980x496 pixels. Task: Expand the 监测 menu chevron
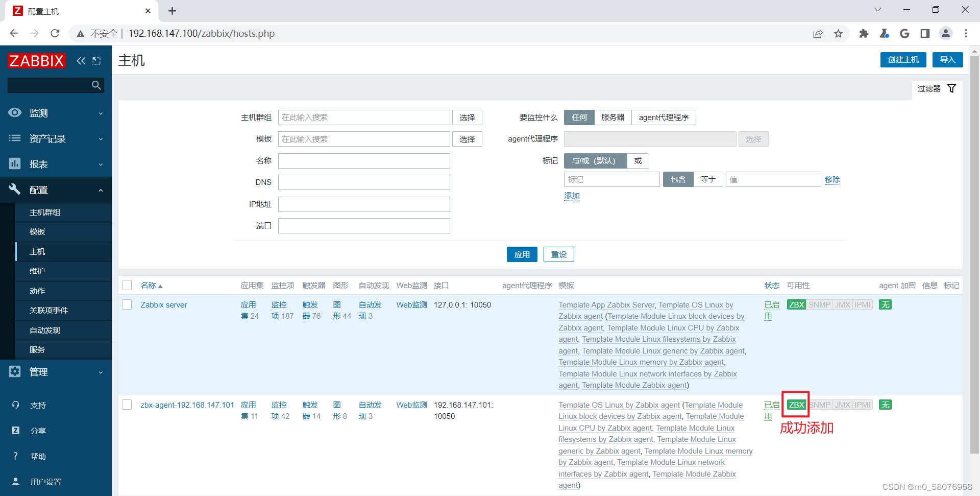coord(101,113)
